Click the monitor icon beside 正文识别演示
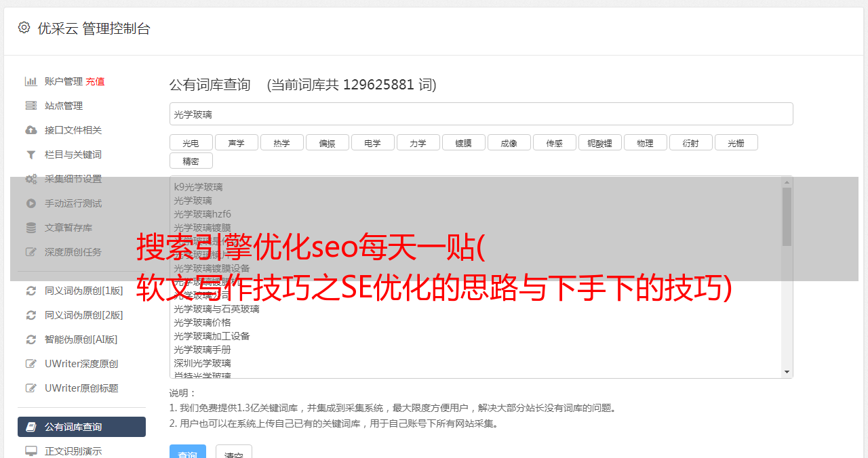This screenshot has height=458, width=868. pos(31,451)
